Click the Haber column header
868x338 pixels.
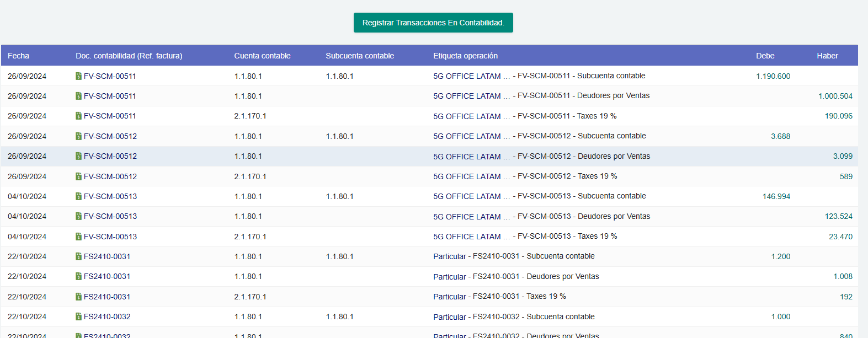(x=827, y=56)
